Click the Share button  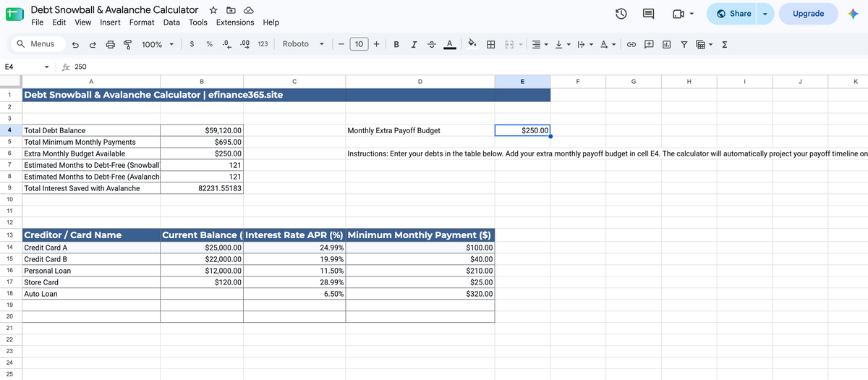[733, 14]
